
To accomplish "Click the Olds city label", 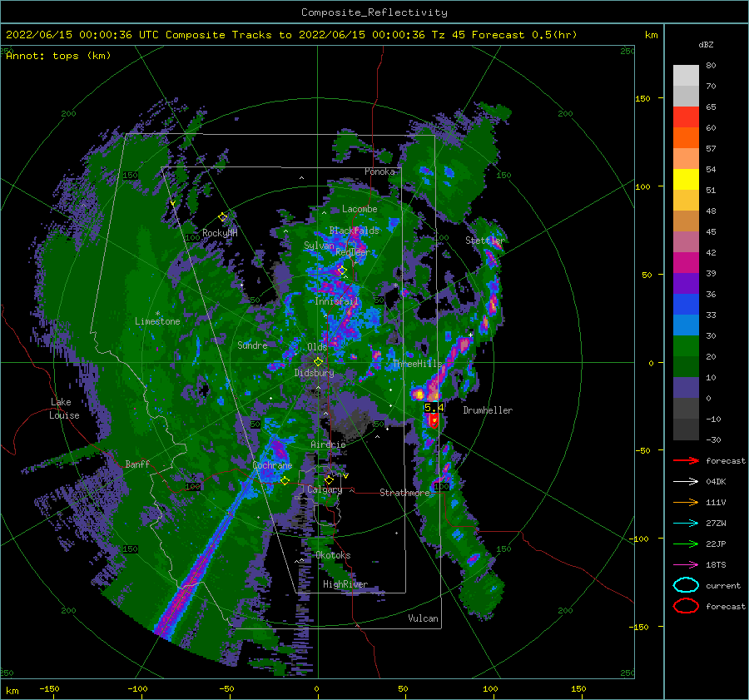I will point(317,347).
